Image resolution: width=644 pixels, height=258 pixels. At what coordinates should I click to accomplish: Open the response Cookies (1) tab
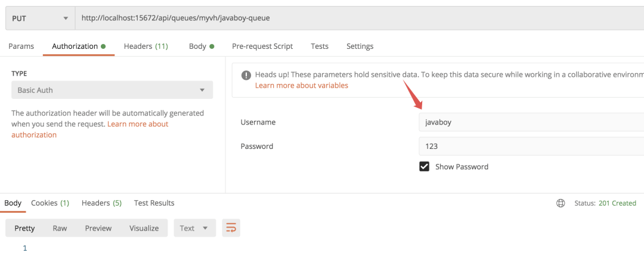click(x=50, y=203)
